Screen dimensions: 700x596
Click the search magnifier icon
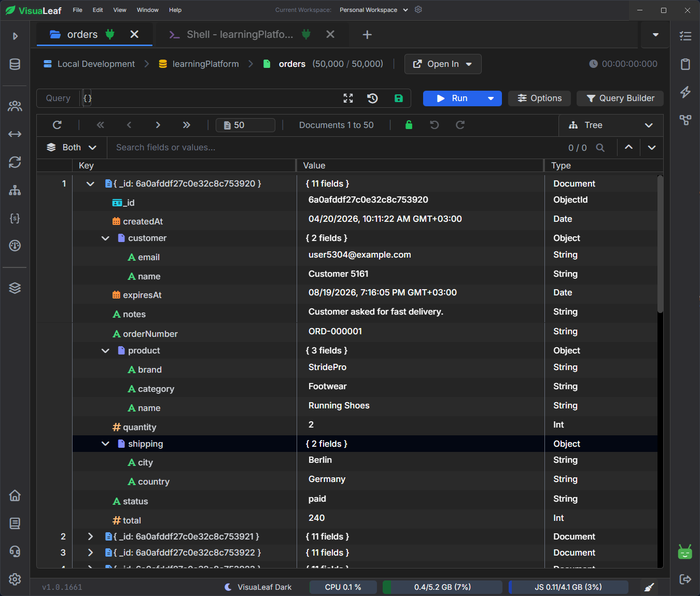[x=600, y=148]
